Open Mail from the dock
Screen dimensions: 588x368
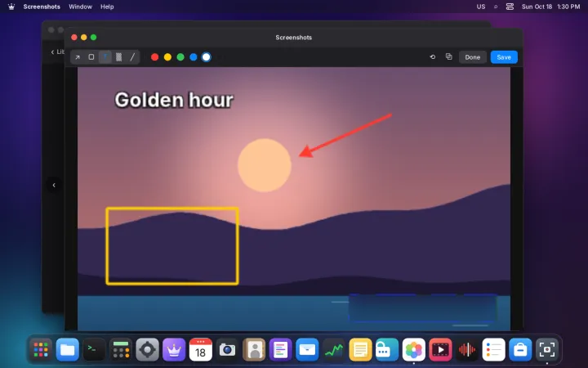307,350
